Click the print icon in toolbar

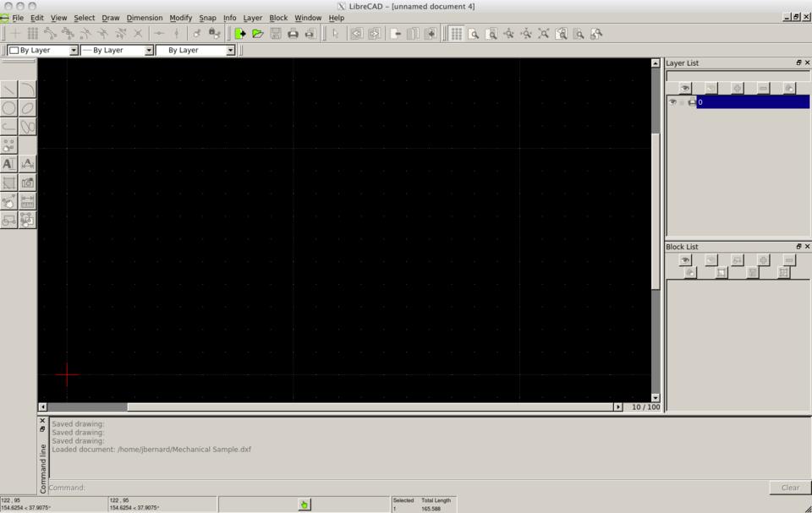point(293,34)
